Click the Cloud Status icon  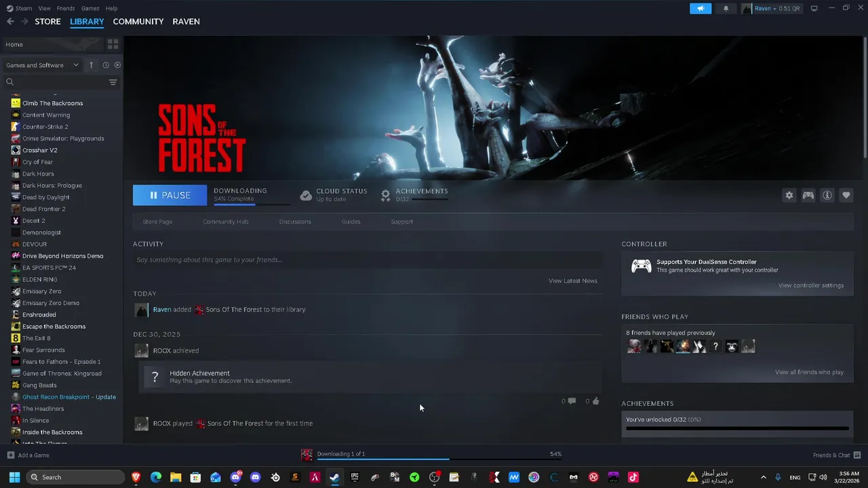[306, 195]
